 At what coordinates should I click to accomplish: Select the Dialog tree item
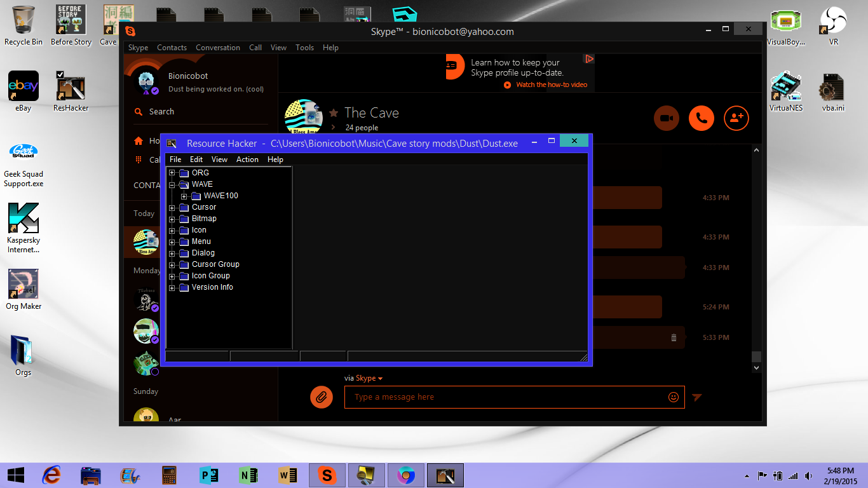[x=203, y=253]
